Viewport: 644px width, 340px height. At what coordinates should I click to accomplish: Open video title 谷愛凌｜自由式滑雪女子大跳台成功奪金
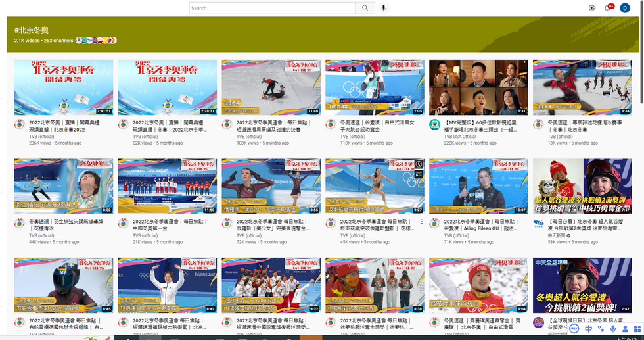tap(377, 126)
